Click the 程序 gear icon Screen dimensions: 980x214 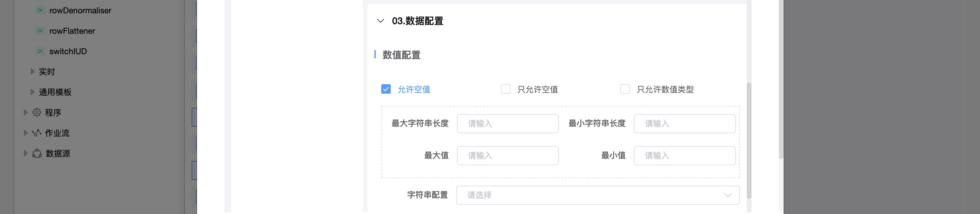[x=36, y=112]
